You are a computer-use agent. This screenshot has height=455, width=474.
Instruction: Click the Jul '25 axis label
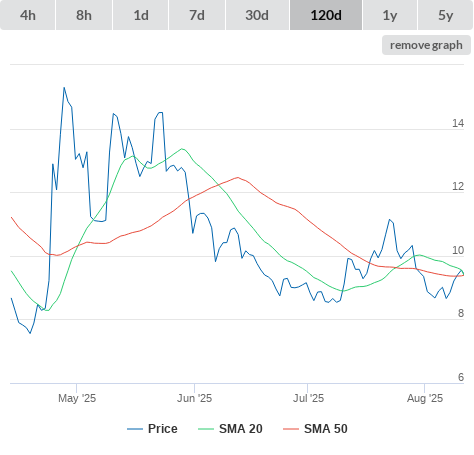point(308,398)
